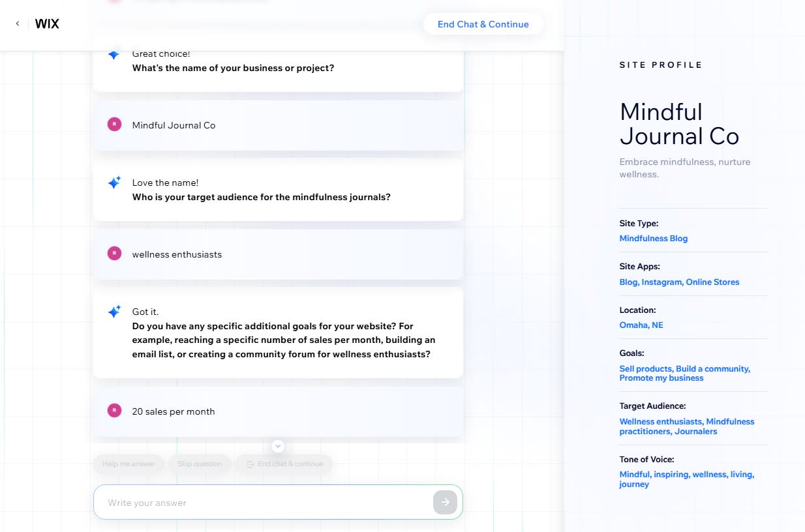Click sparkle icon next to Got it.

[x=114, y=312]
